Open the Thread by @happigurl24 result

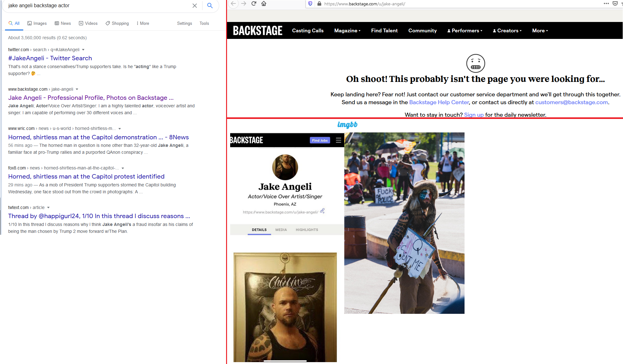99,216
